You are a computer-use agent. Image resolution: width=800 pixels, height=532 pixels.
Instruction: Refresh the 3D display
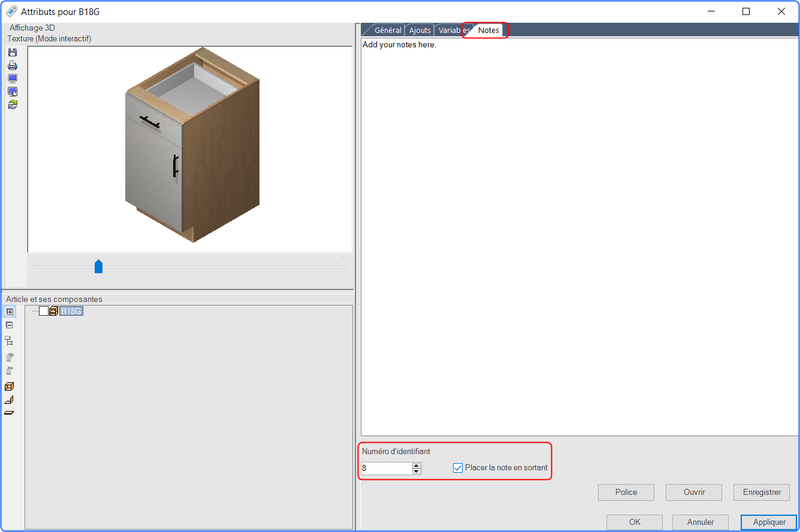coord(12,104)
